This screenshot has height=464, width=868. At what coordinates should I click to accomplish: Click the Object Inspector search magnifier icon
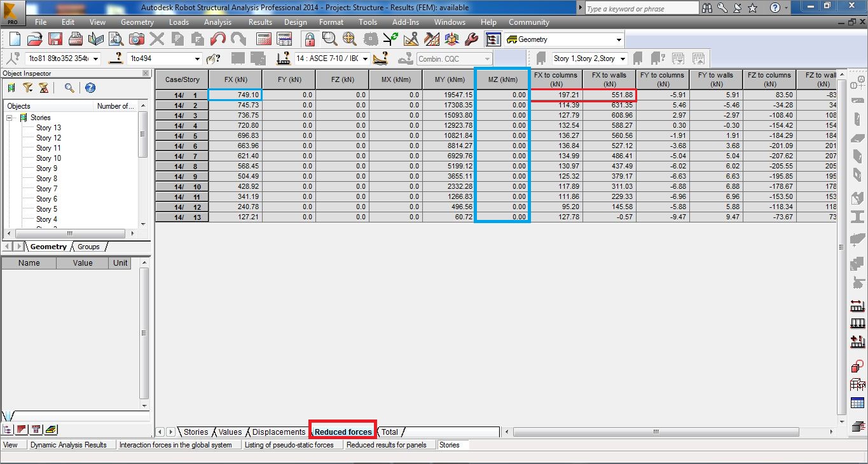[69, 88]
